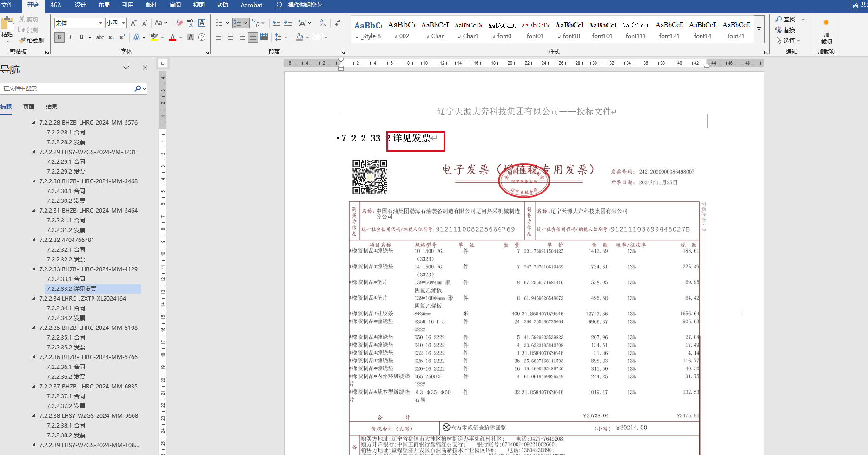868x455 pixels.
Task: Click the Cut (剪切) button
Action: [28, 19]
